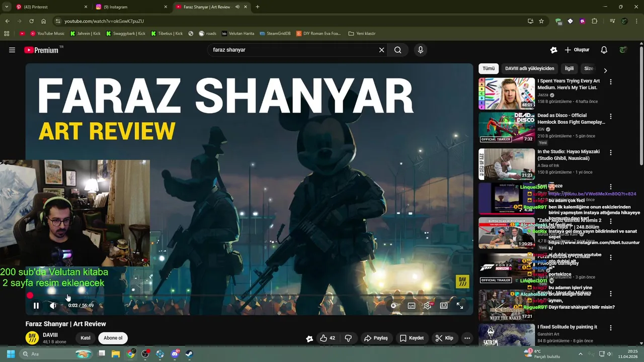Open the SteamGridDB bookmark
Viewport: 644px width, 362px height.
pyautogui.click(x=275, y=34)
